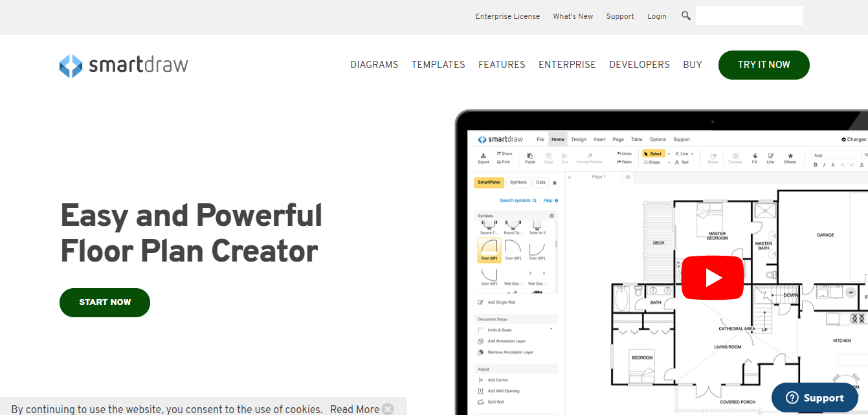Collapse the left panel with the chevron by Page 1
This screenshot has height=415, width=868.
[x=570, y=177]
